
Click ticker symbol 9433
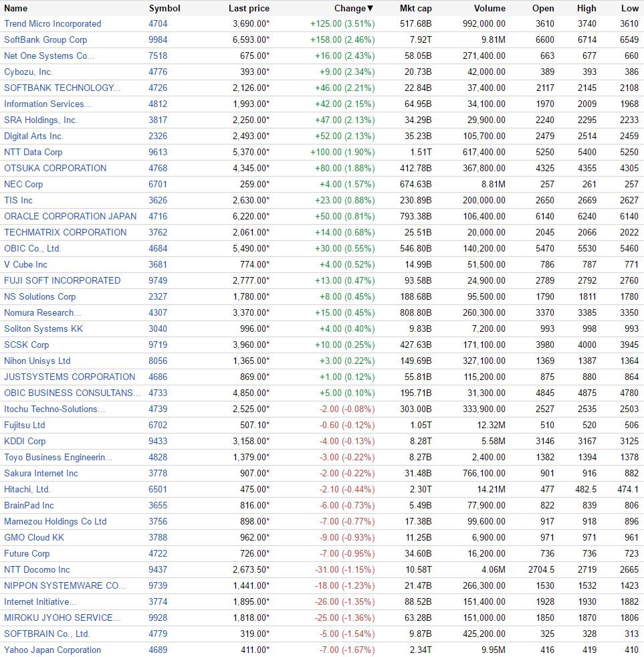158,441
